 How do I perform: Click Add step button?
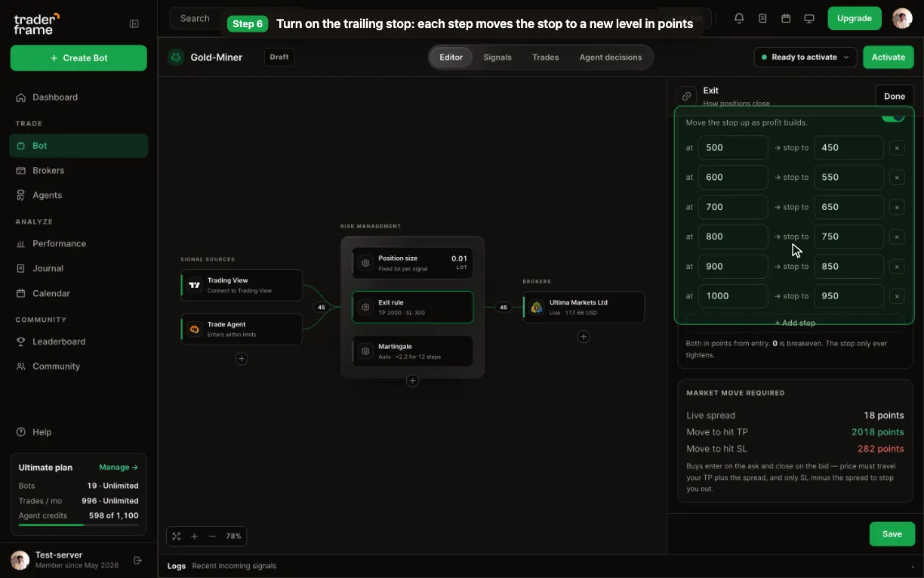pyautogui.click(x=795, y=323)
